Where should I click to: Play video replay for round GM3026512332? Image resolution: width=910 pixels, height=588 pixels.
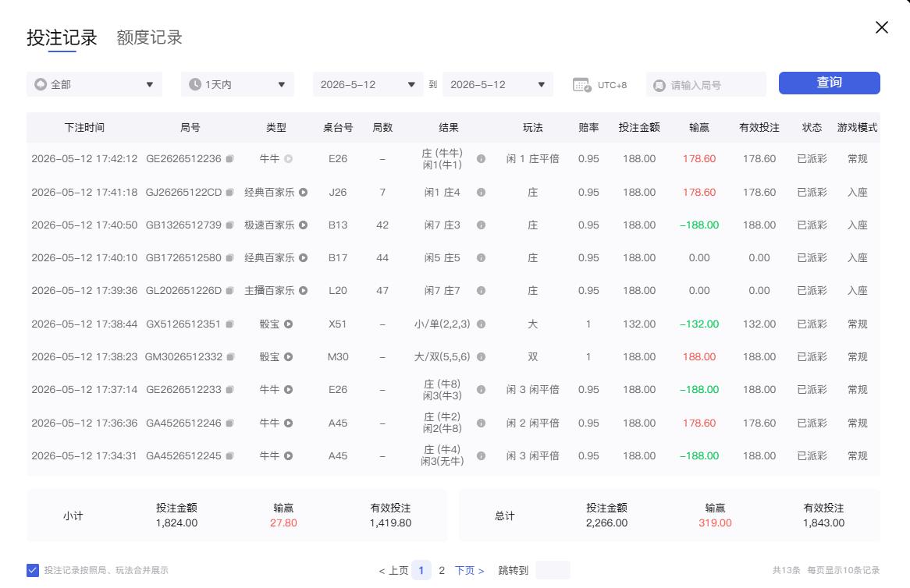(289, 357)
